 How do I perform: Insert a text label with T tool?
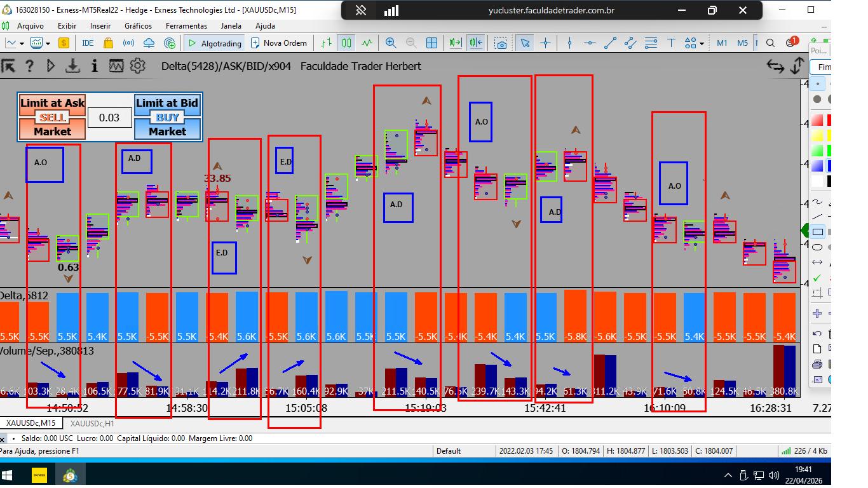(671, 43)
